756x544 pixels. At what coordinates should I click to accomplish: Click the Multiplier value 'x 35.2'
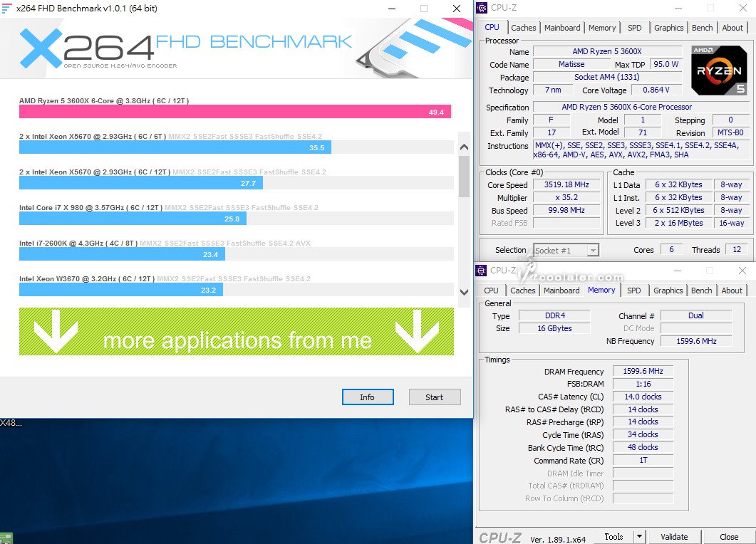tap(566, 197)
